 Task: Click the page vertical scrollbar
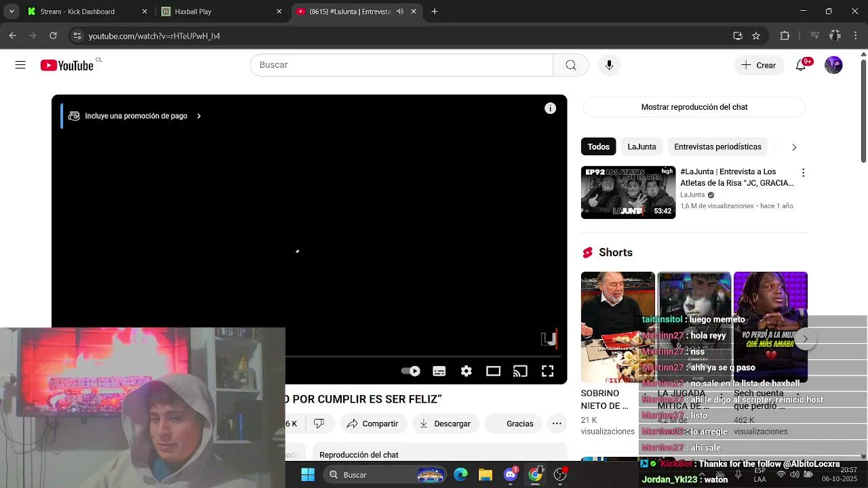(863, 112)
